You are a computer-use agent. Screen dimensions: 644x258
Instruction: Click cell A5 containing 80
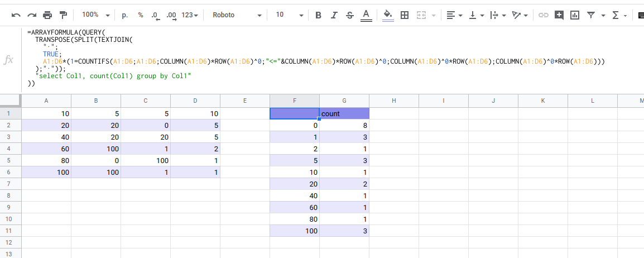tap(46, 161)
